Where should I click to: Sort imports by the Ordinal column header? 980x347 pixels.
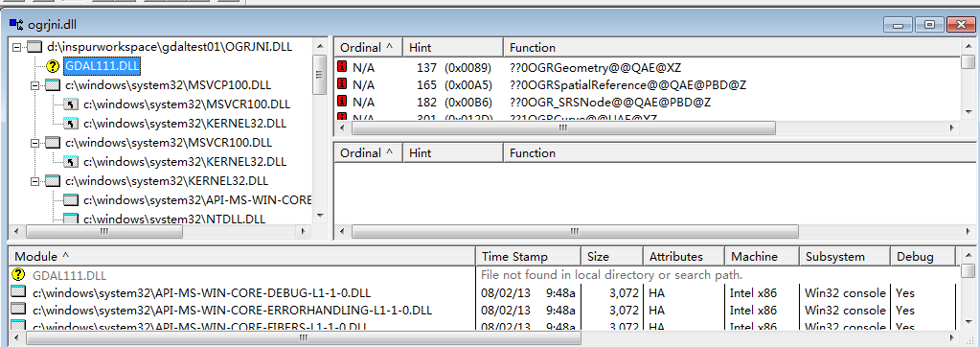click(369, 48)
